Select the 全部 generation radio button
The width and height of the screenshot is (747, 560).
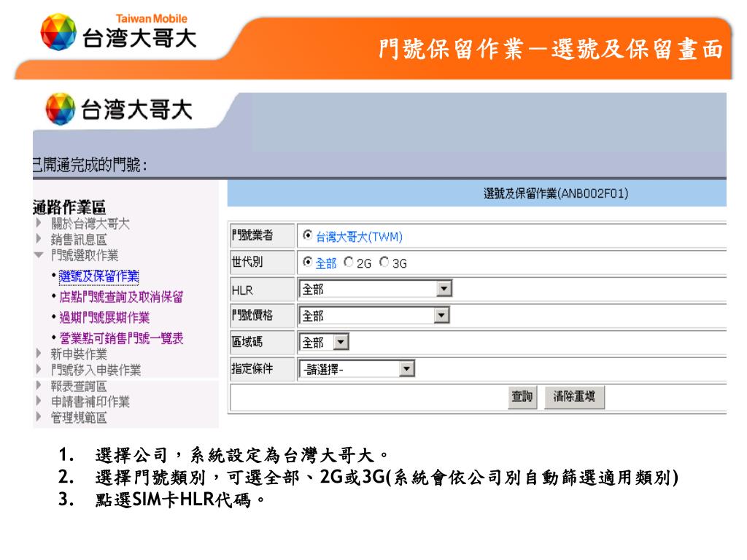pos(307,262)
